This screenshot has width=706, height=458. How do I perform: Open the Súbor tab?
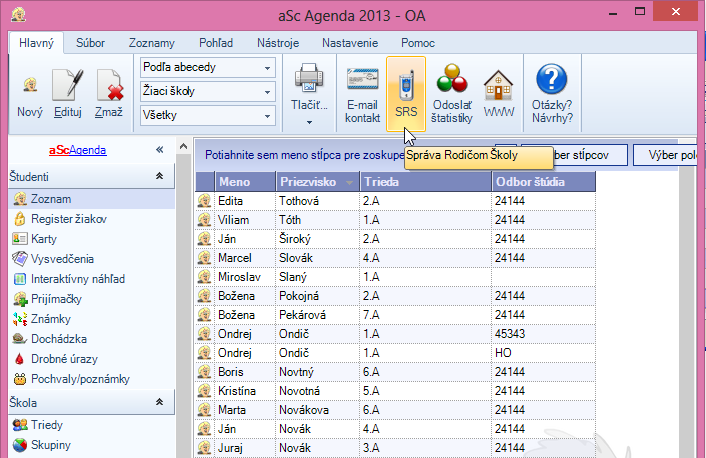point(90,43)
